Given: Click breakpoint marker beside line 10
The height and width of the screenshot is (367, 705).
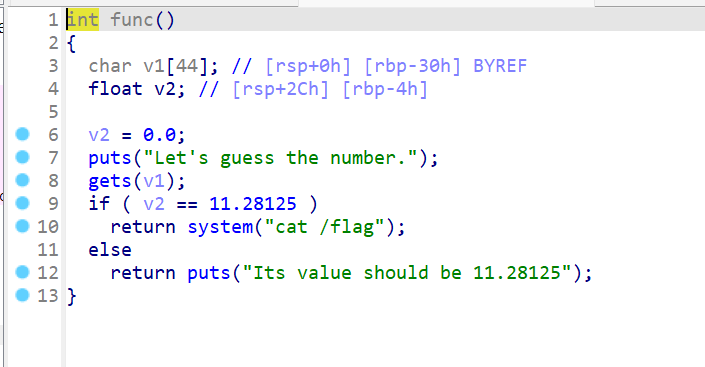Looking at the screenshot, I should (22, 226).
